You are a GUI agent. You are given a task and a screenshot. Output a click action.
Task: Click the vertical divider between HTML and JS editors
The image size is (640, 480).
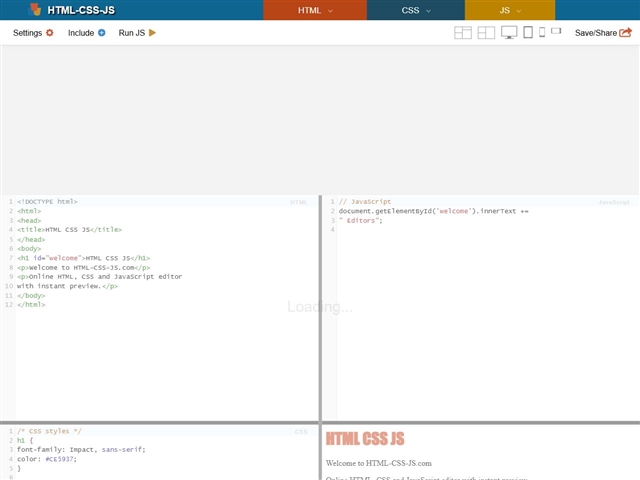[x=320, y=308]
